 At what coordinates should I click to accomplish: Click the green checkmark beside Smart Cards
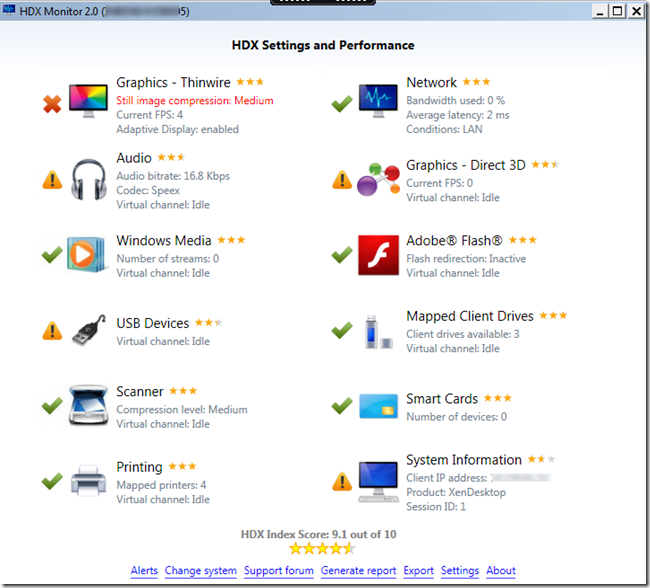(x=342, y=406)
